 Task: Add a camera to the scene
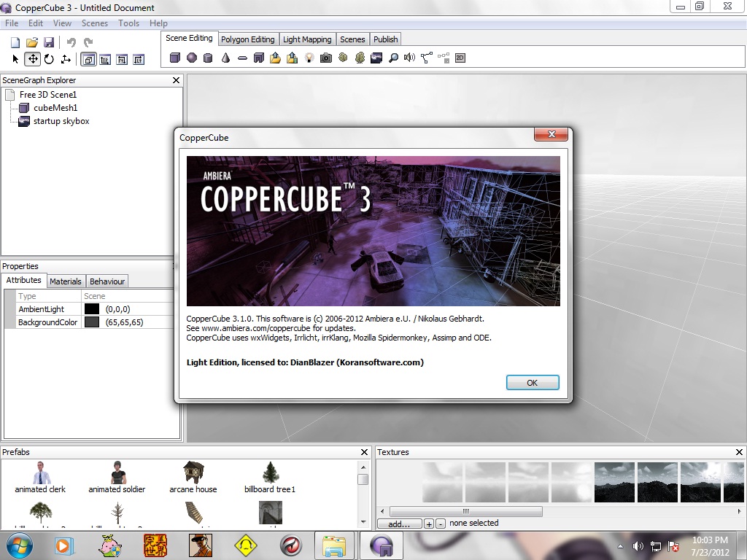[x=326, y=58]
